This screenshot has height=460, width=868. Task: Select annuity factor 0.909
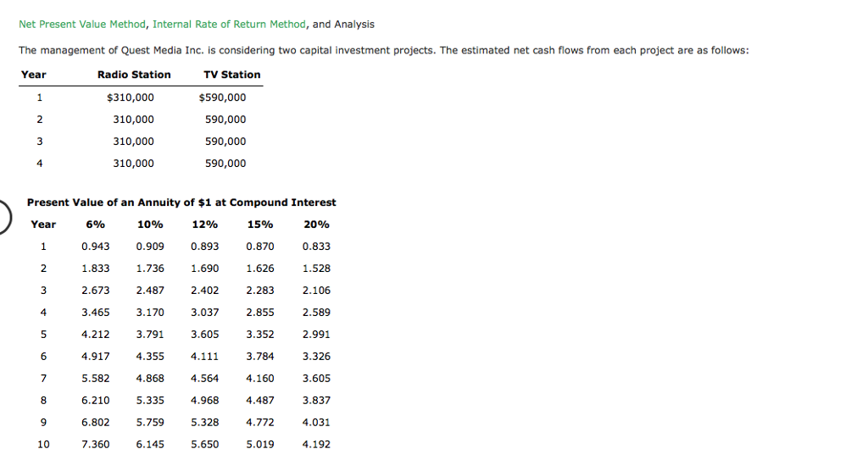150,247
